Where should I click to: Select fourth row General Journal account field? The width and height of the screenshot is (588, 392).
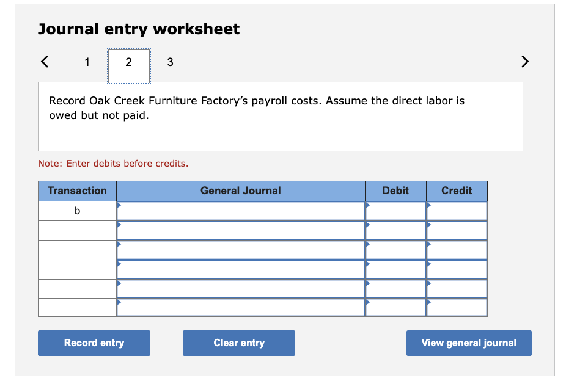(x=241, y=269)
